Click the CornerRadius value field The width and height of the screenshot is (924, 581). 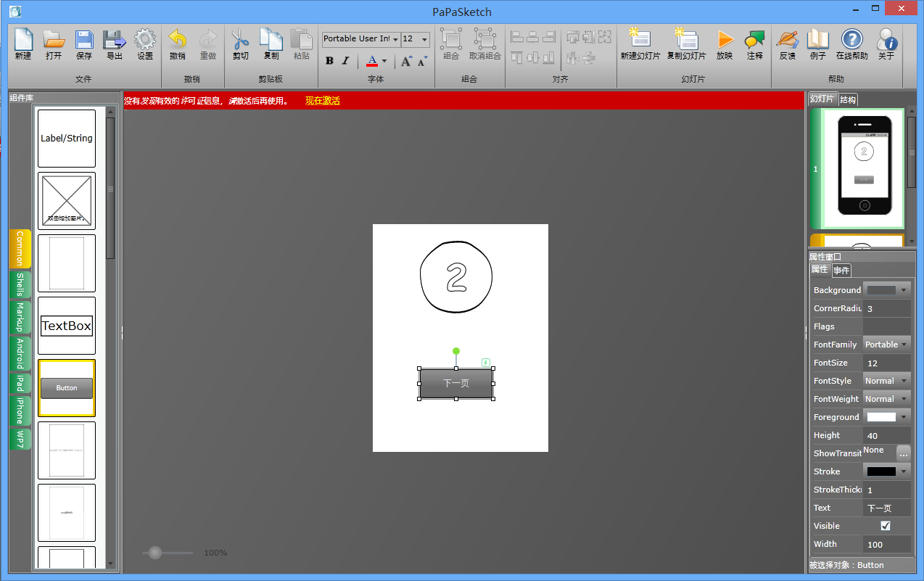887,308
